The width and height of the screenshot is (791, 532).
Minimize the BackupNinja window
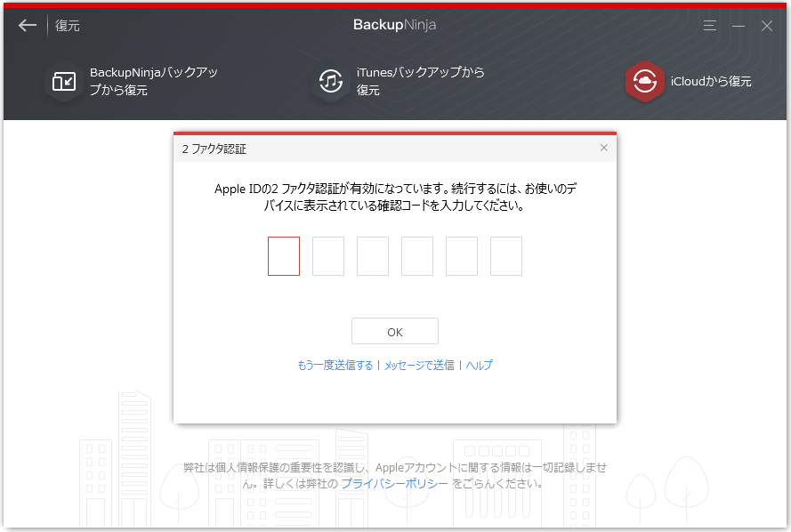(x=739, y=26)
